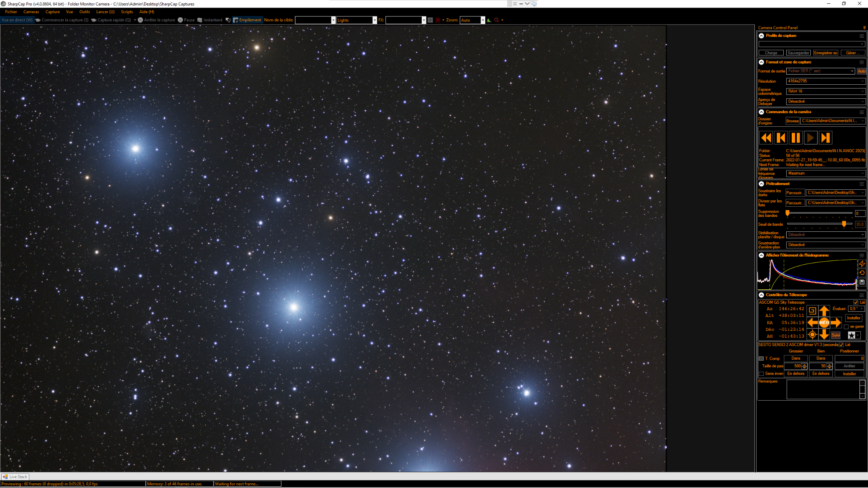Toggle the T. Comp checkbox
Viewport: 868px width, 488px height.
pyautogui.click(x=761, y=359)
